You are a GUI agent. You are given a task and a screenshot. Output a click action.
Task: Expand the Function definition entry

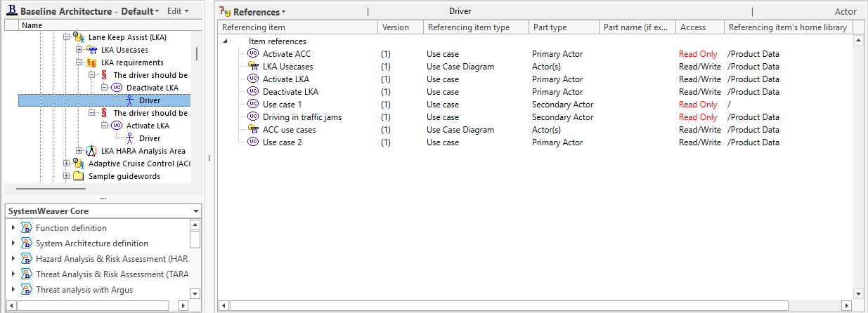[x=13, y=228]
